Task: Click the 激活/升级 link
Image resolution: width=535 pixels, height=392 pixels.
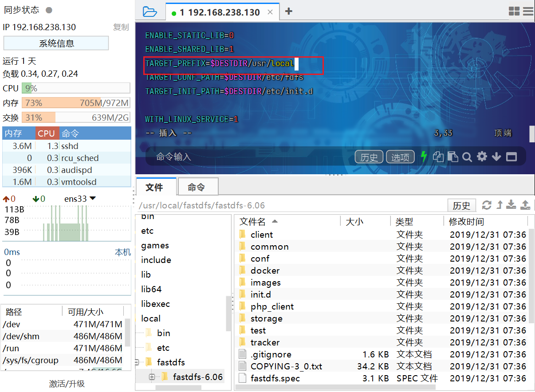Action: tap(67, 384)
